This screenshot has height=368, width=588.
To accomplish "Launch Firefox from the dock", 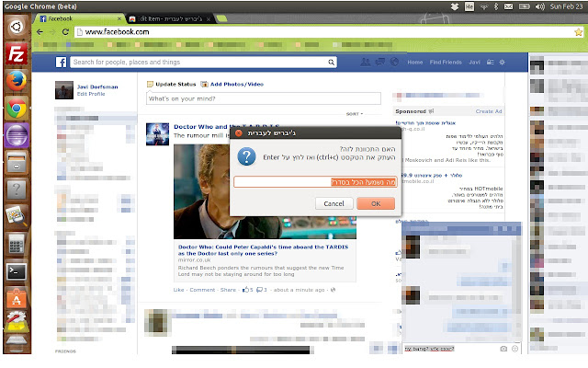I will coord(17,81).
